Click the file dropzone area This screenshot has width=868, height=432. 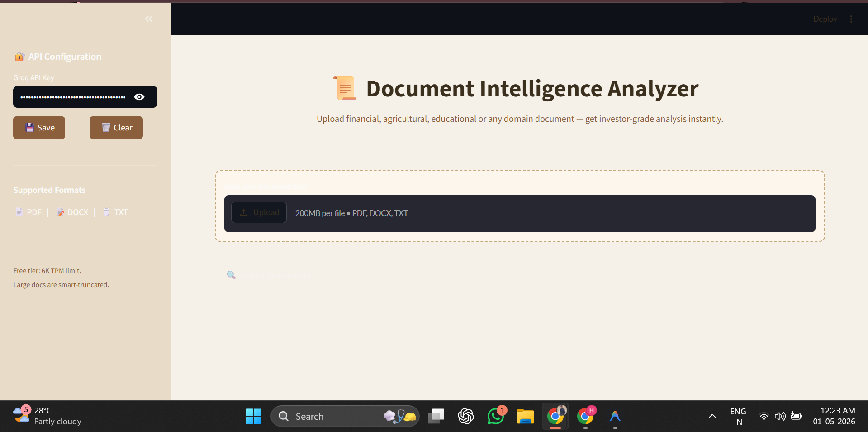[x=520, y=214]
